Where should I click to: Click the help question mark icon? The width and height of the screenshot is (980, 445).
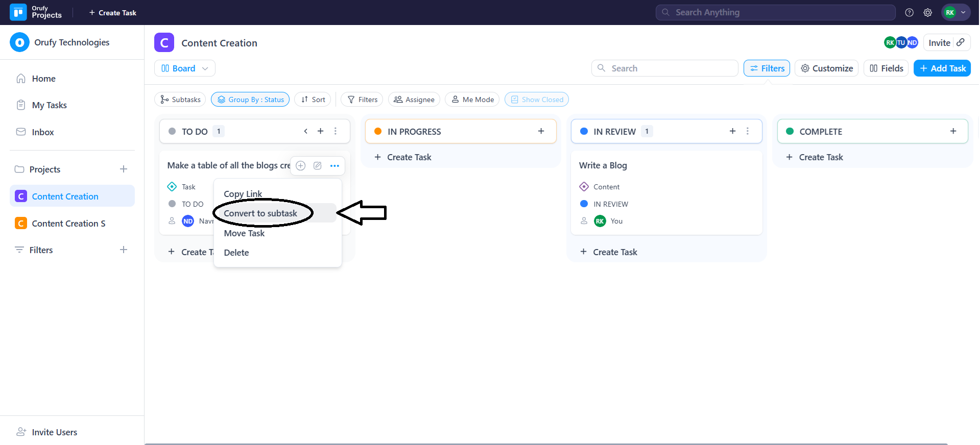[x=909, y=13]
